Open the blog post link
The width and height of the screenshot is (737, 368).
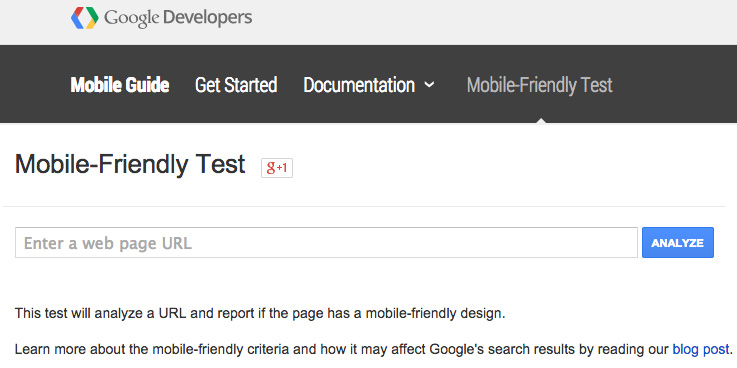coord(700,349)
